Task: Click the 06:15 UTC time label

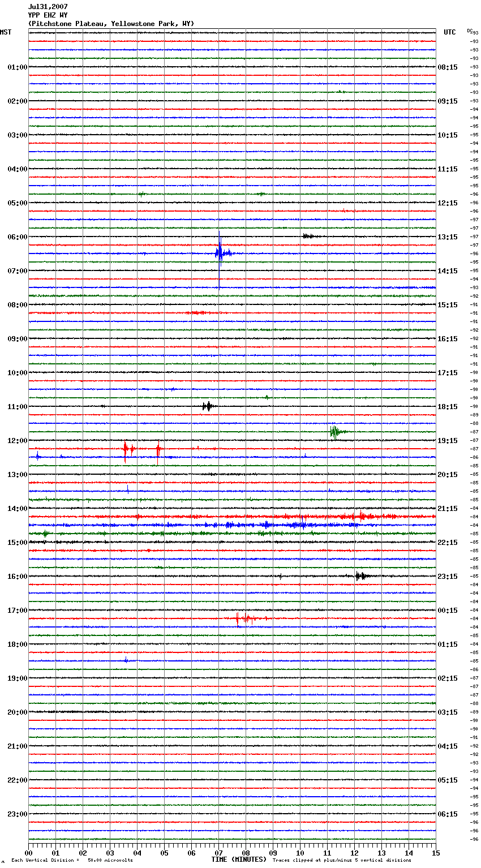Action: 448,814
